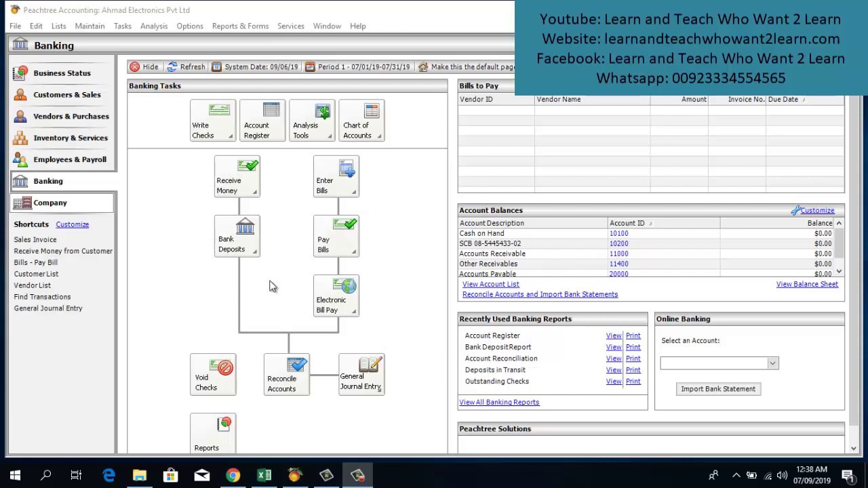The height and width of the screenshot is (488, 868).
Task: Change the accounting Period 1 setting
Action: (x=357, y=66)
